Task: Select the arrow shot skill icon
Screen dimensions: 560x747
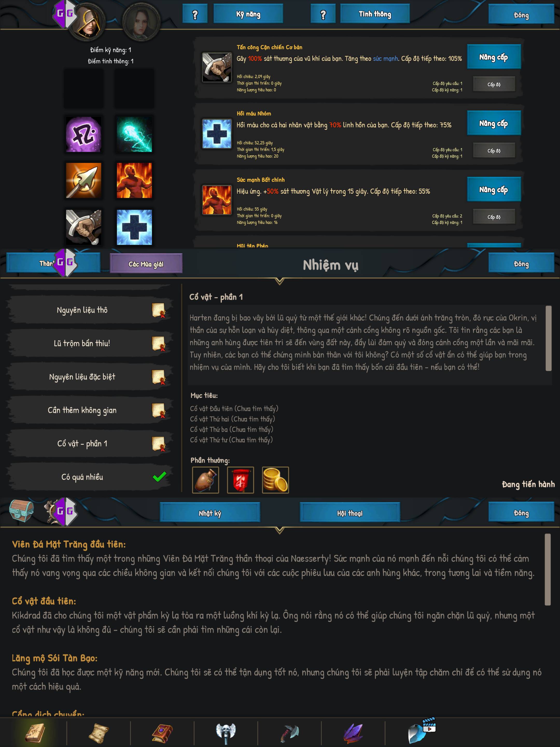Action: coord(83,180)
